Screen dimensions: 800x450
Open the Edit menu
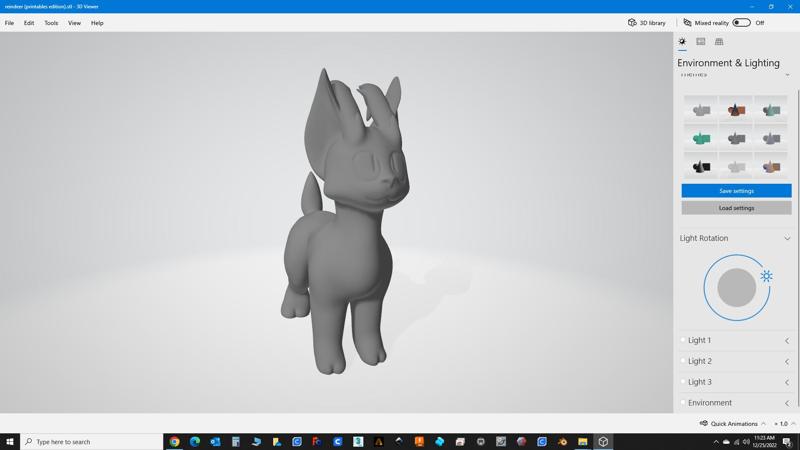[29, 23]
